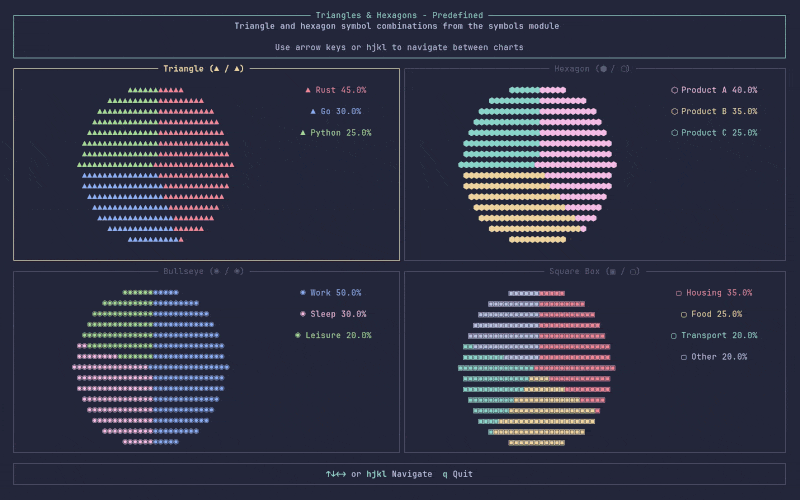Click the Go triangle legend marker
Viewport: 800px width, 500px height.
point(313,111)
